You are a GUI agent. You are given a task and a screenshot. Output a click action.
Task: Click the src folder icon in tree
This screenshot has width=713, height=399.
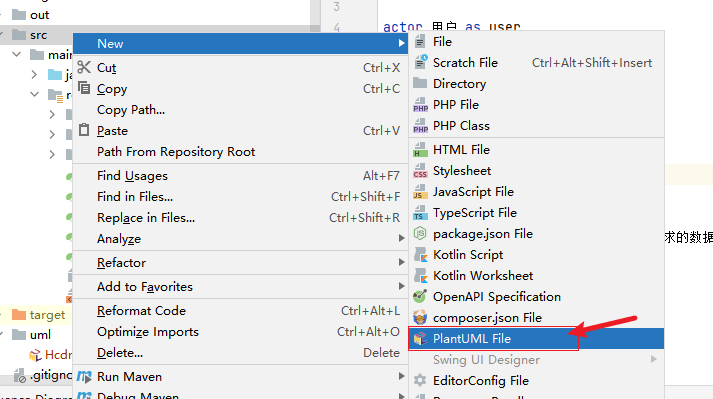point(19,35)
